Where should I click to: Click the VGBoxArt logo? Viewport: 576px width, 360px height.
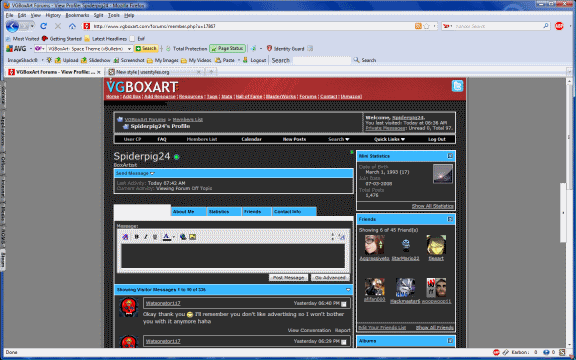point(142,87)
